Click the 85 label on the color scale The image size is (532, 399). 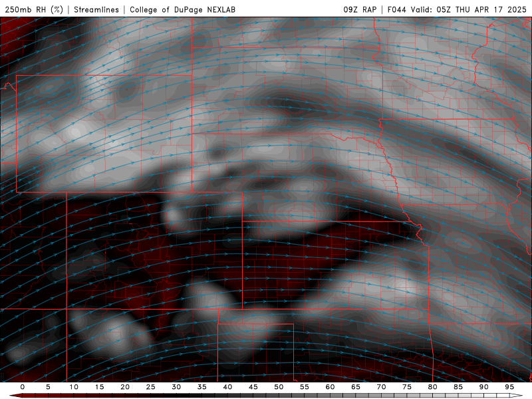point(458,387)
